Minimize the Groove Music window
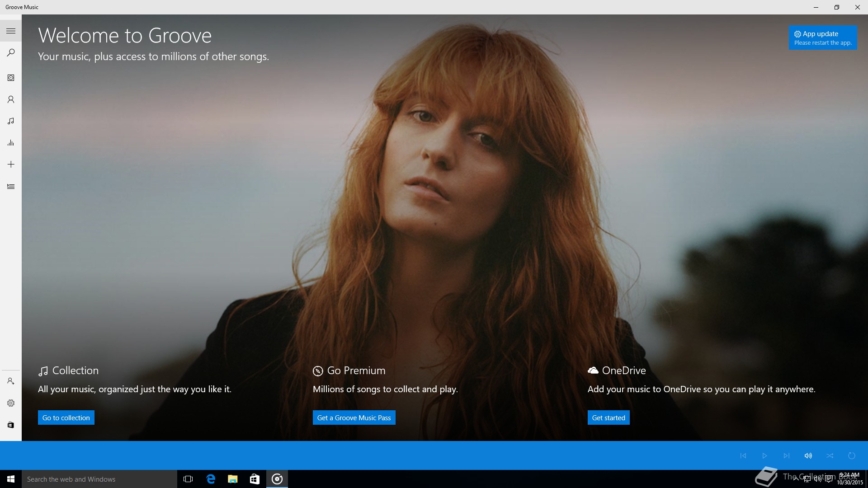Screen dimensions: 868x488 (x=816, y=7)
